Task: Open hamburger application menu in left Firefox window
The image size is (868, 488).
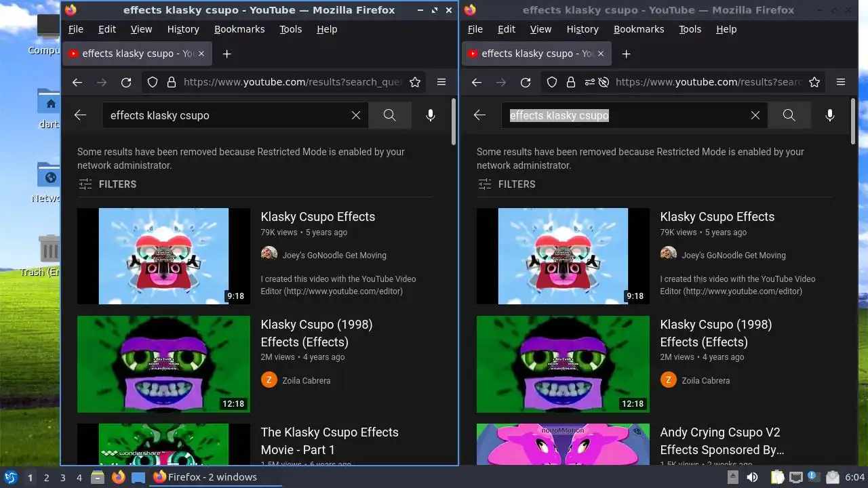Action: (x=441, y=82)
